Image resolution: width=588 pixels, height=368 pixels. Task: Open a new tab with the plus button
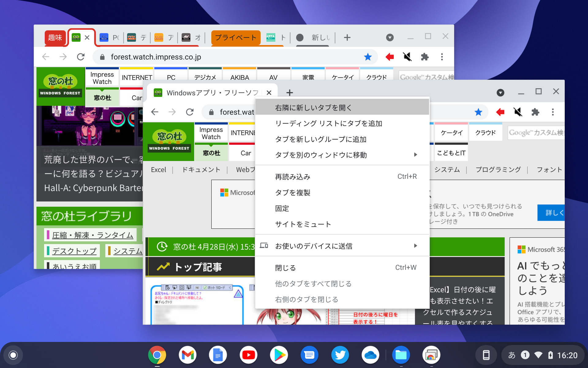tap(289, 92)
